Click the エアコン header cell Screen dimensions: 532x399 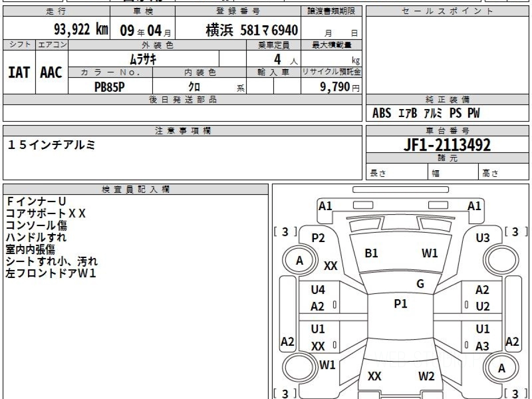[52, 45]
